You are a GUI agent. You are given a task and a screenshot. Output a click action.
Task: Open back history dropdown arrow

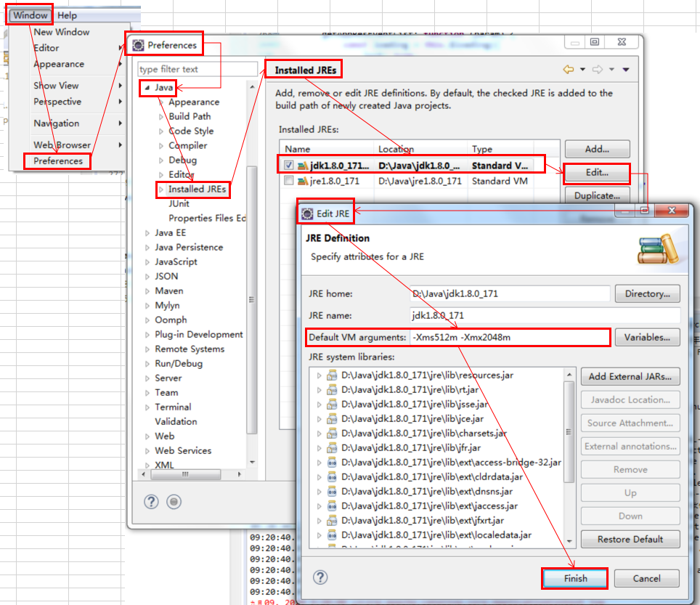coord(582,70)
